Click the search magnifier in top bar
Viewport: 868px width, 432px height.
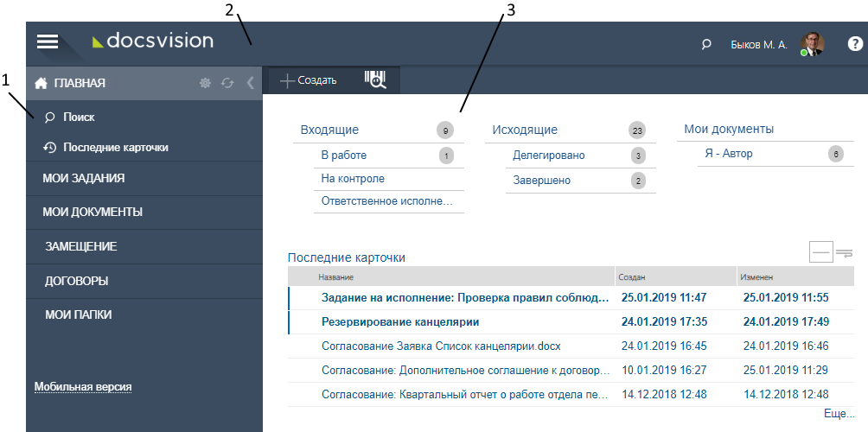[706, 44]
